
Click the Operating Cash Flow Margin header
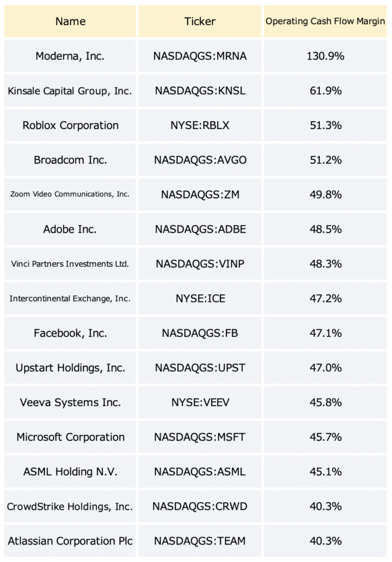[x=325, y=21]
